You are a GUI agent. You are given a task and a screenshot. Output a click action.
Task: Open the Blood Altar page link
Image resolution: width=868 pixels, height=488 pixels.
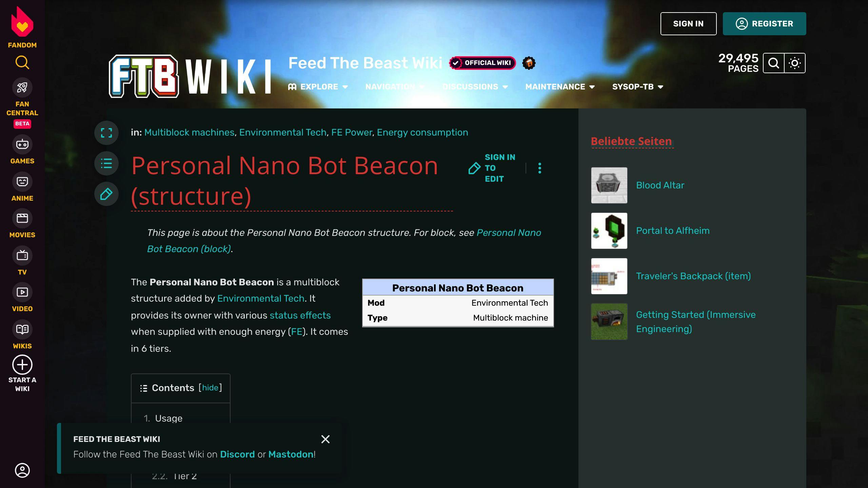660,185
